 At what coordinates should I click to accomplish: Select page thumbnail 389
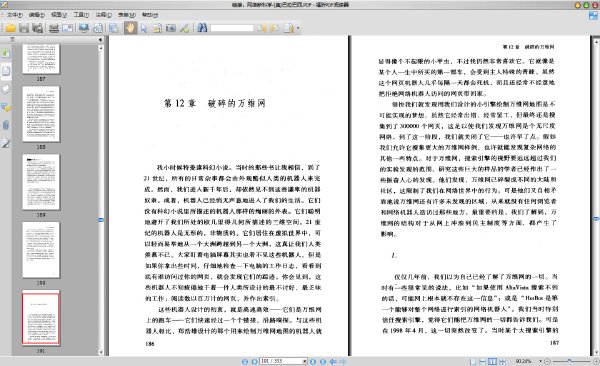[41, 182]
